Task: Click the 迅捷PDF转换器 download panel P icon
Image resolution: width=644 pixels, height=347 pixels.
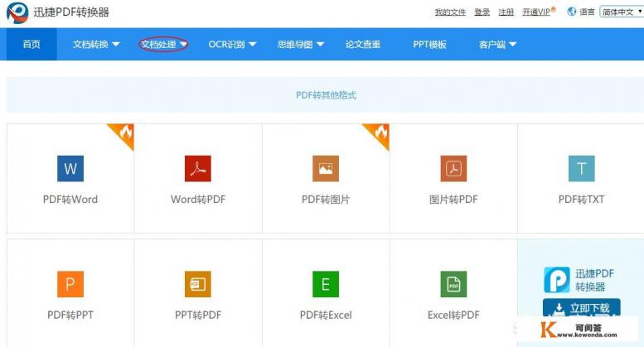Action: tap(557, 280)
